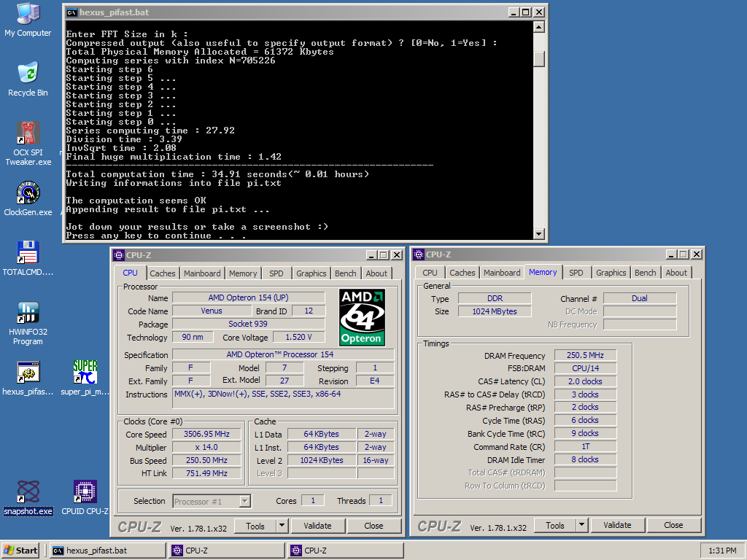
Task: Click the Bus Speed 250.50 MHz value
Action: 206,461
